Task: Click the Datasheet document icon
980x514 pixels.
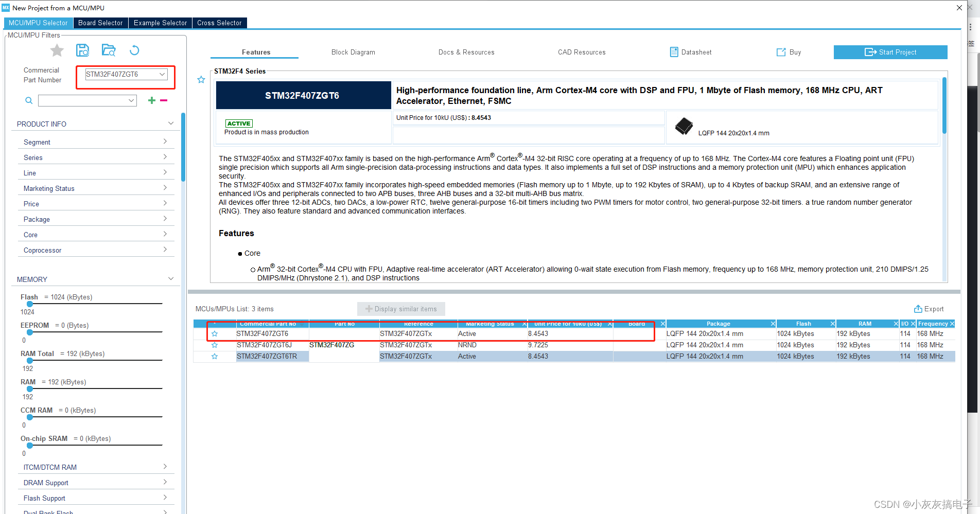Action: pyautogui.click(x=674, y=52)
